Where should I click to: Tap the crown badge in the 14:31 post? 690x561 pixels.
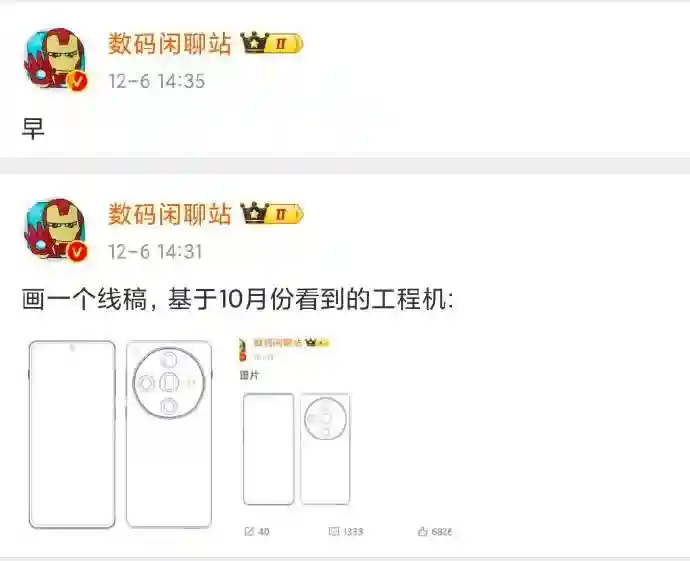coord(254,213)
